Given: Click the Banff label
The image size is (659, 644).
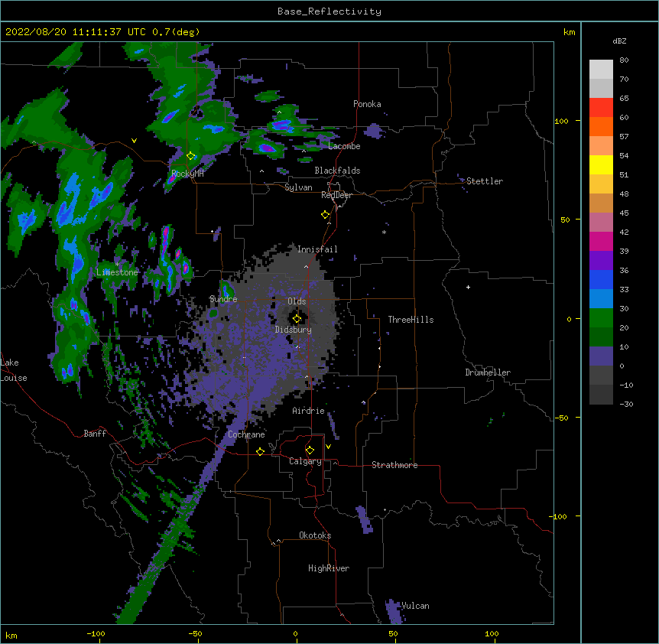Looking at the screenshot, I should point(95,434).
